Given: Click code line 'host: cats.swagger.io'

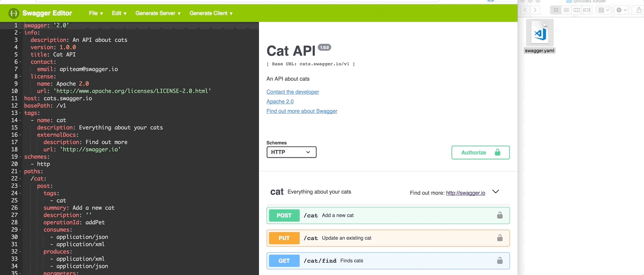Looking at the screenshot, I should pyautogui.click(x=58, y=98).
